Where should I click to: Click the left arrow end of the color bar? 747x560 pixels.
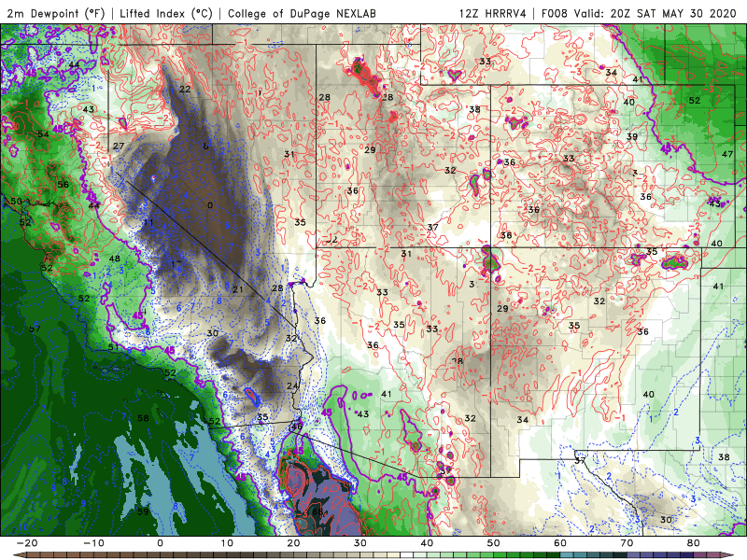(19, 555)
